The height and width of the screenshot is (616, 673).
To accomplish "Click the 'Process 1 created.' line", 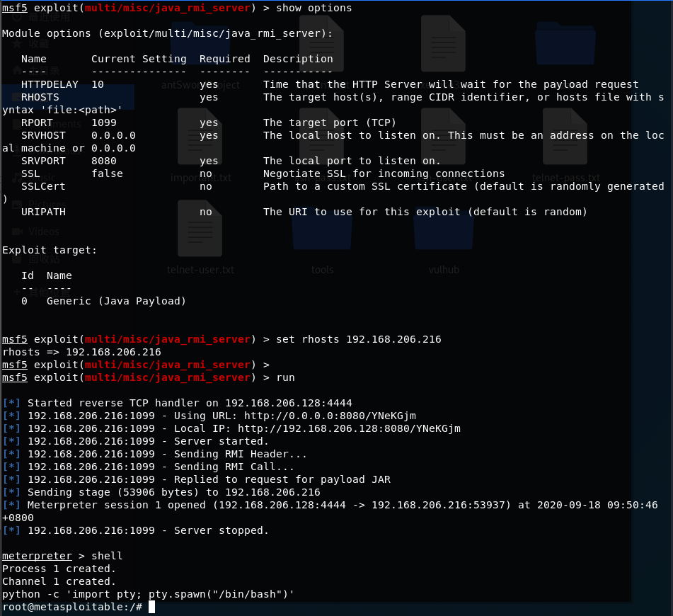I will point(59,569).
